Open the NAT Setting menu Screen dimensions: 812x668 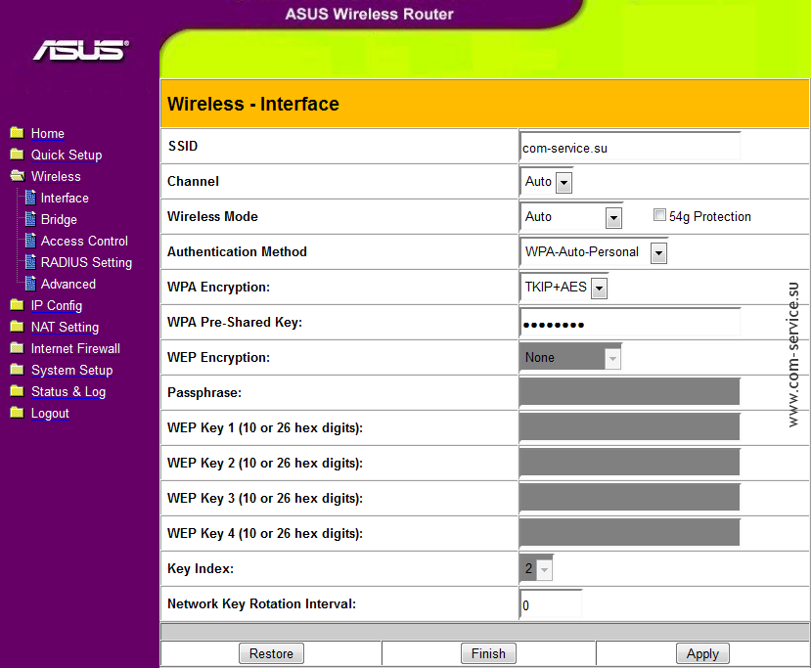point(65,328)
